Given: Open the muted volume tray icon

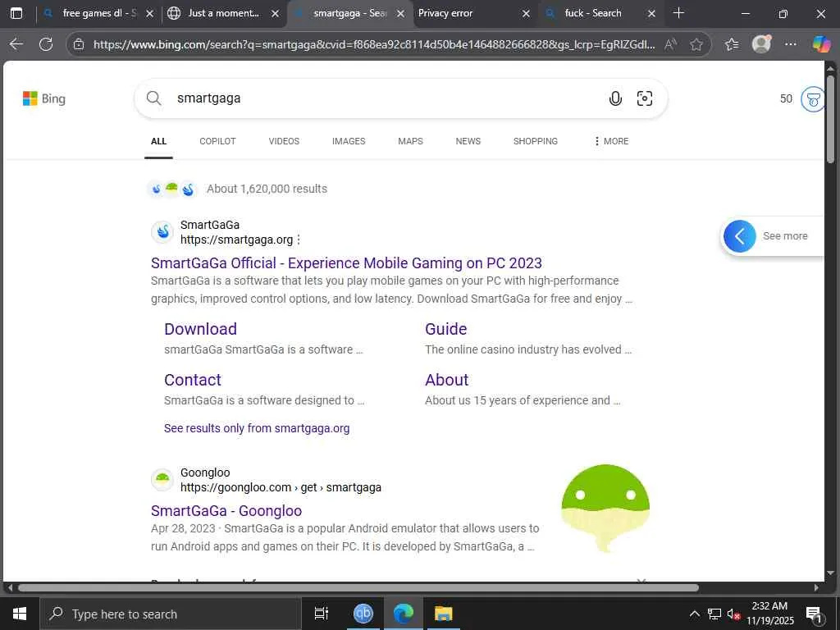Looking at the screenshot, I should [x=733, y=614].
